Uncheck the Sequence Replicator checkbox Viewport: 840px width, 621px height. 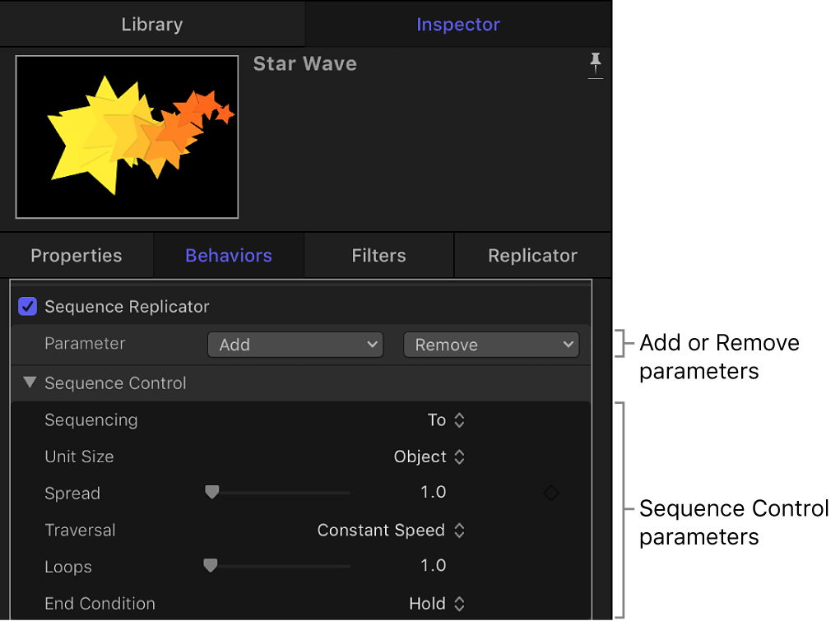pyautogui.click(x=28, y=307)
